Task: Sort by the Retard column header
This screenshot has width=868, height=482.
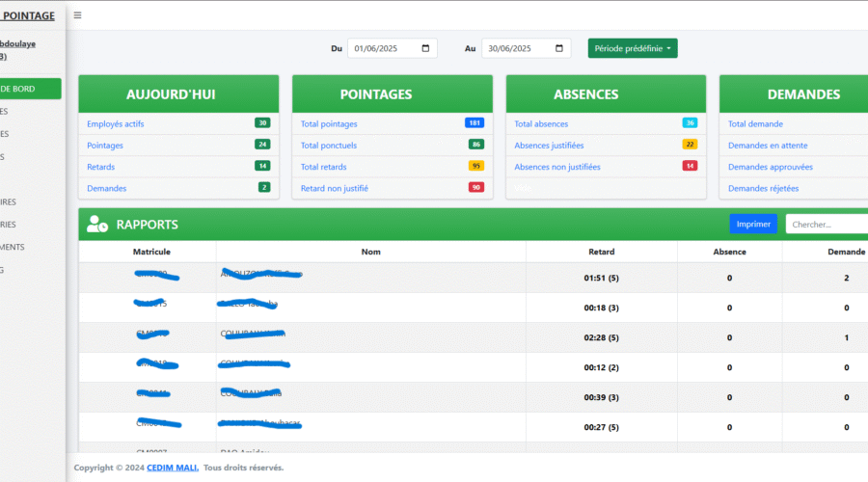Action: [601, 252]
